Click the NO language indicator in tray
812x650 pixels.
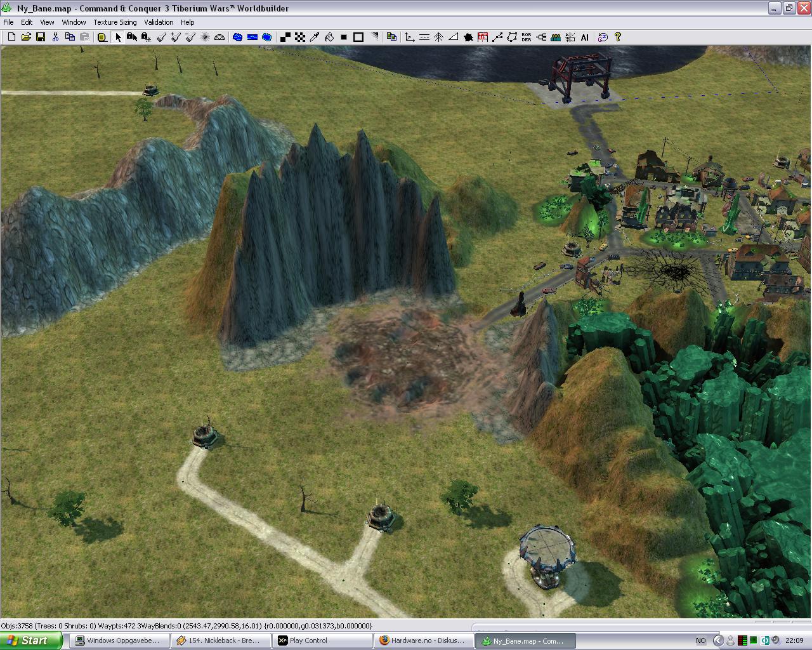click(x=700, y=640)
